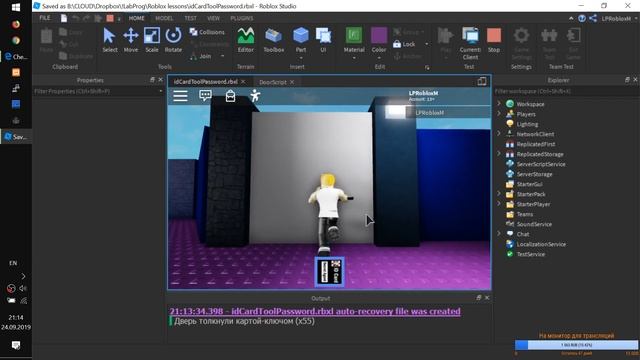Click the EN language indicator
Screen dimensions: 640x360
pos(13,263)
